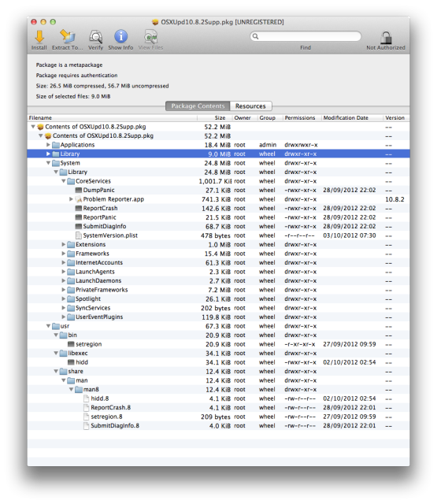The height and width of the screenshot is (504, 437).
Task: Click the setregion.8 document icon
Action: 86,417
